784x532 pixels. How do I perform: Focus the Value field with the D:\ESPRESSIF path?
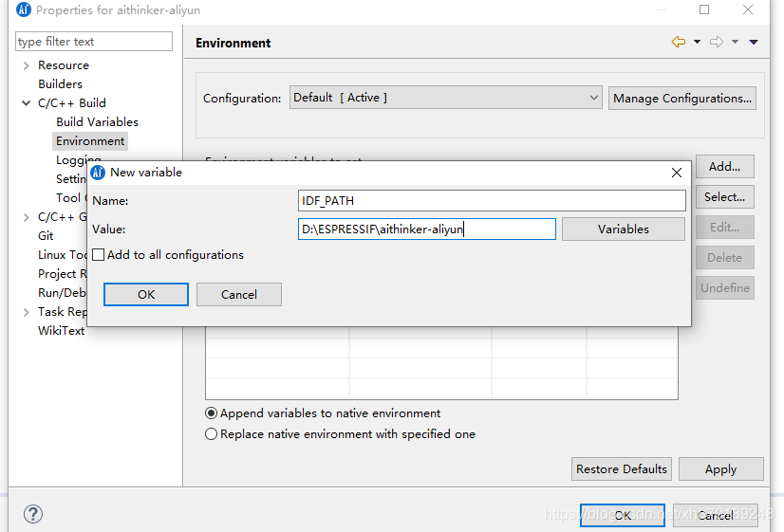[426, 229]
